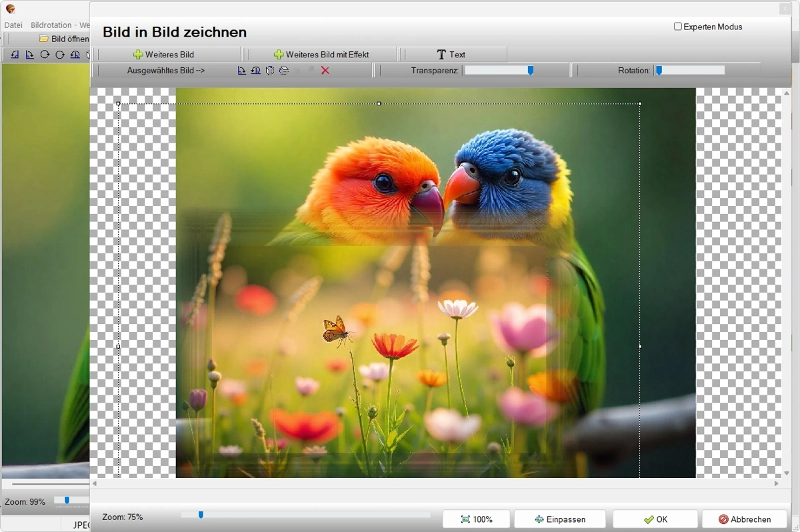
Task: Set zoom to 100%
Action: tap(477, 519)
